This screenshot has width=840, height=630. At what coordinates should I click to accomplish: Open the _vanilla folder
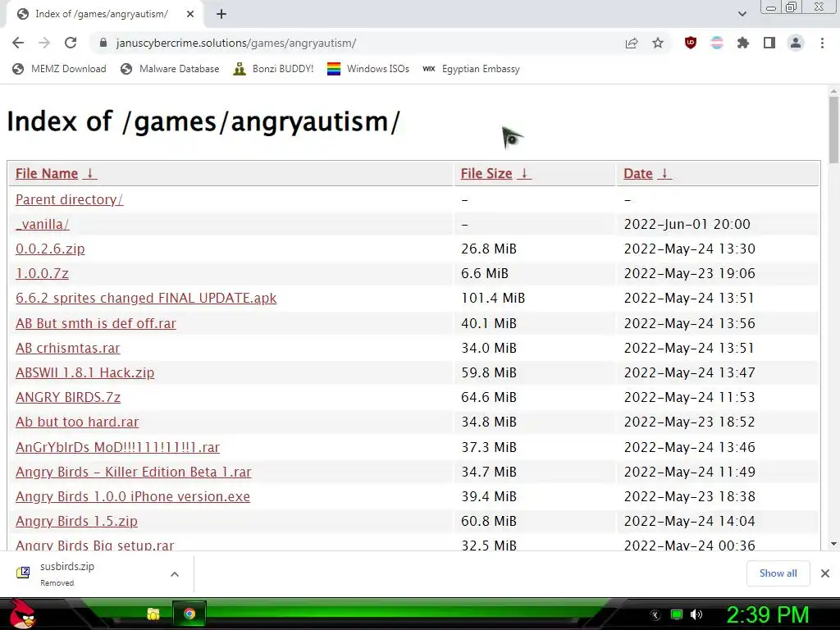pyautogui.click(x=43, y=224)
